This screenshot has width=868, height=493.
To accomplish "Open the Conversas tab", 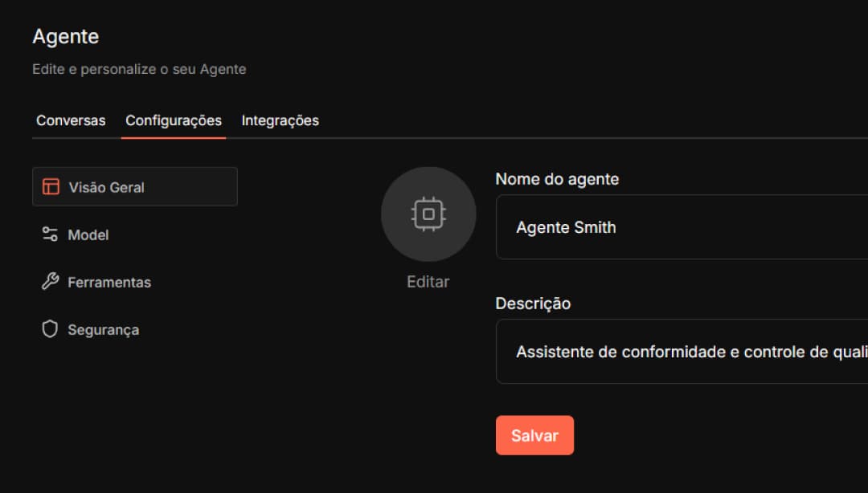I will click(71, 120).
